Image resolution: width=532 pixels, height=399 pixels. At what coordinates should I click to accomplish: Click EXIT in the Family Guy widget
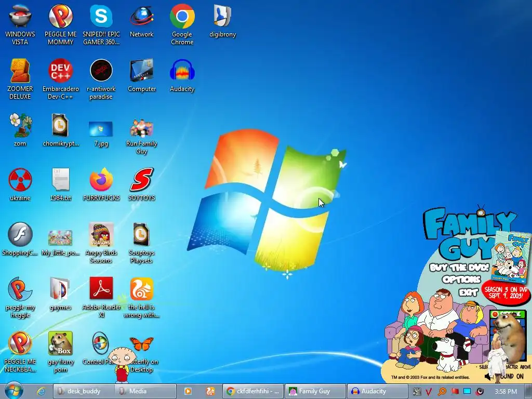click(x=468, y=292)
